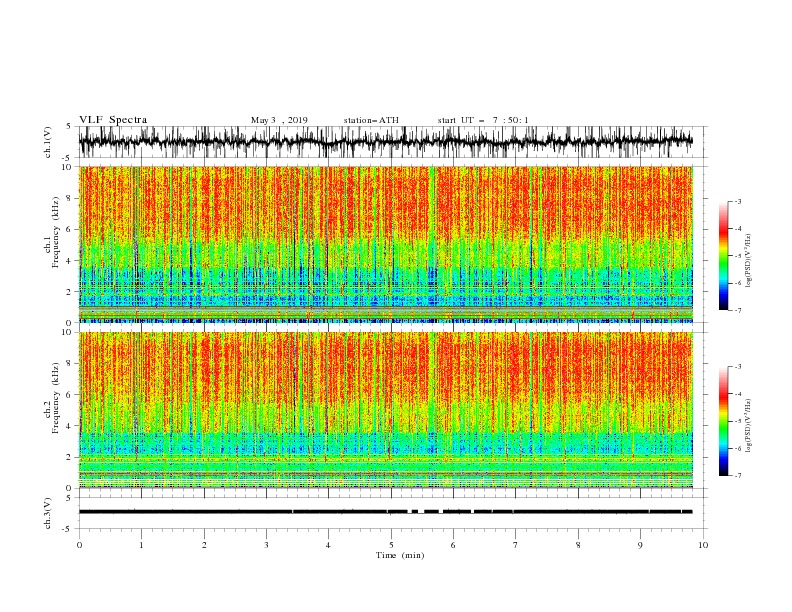Click time axis tick label "4"
The height and width of the screenshot is (612, 792).
click(x=328, y=545)
